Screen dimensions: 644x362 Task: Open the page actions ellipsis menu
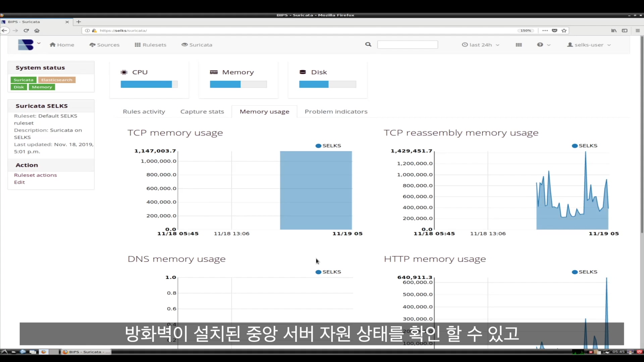545,31
